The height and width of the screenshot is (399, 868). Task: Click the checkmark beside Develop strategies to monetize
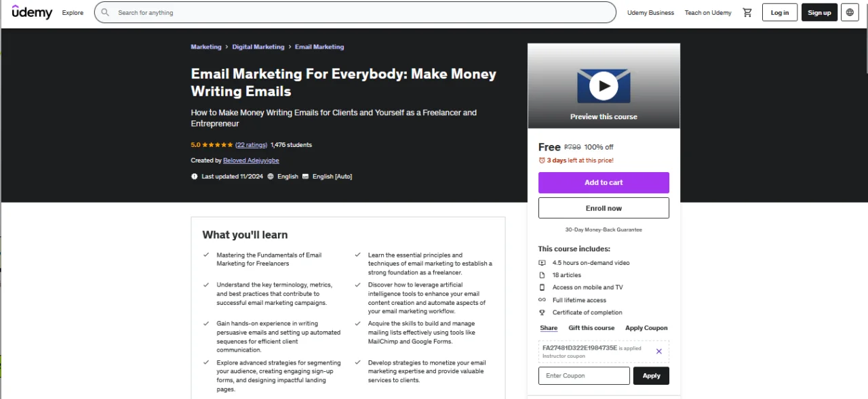(x=357, y=363)
